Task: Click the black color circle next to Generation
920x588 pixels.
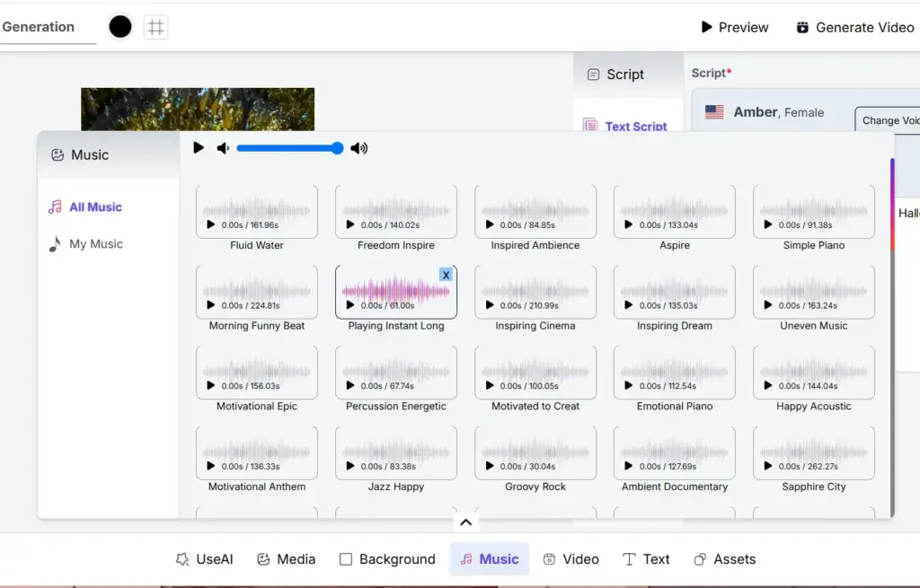Action: pos(119,26)
